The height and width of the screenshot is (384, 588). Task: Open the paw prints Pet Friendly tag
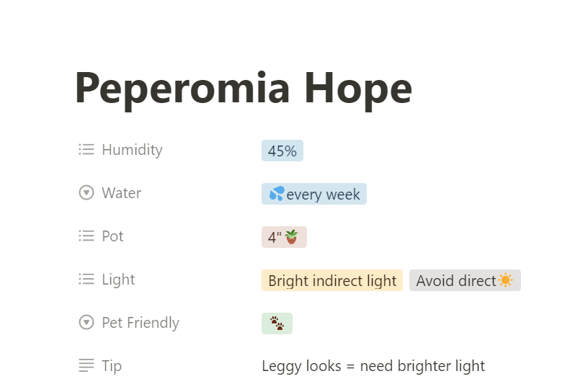click(277, 323)
